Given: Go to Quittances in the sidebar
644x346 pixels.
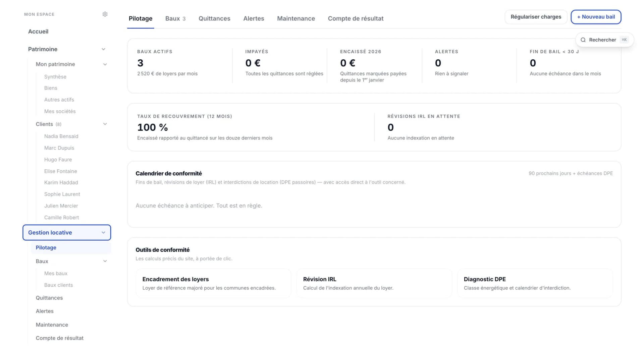Looking at the screenshot, I should [x=49, y=298].
